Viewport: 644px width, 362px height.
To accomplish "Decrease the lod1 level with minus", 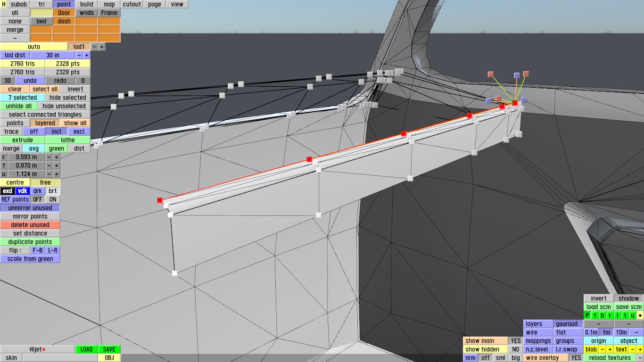I will point(94,47).
